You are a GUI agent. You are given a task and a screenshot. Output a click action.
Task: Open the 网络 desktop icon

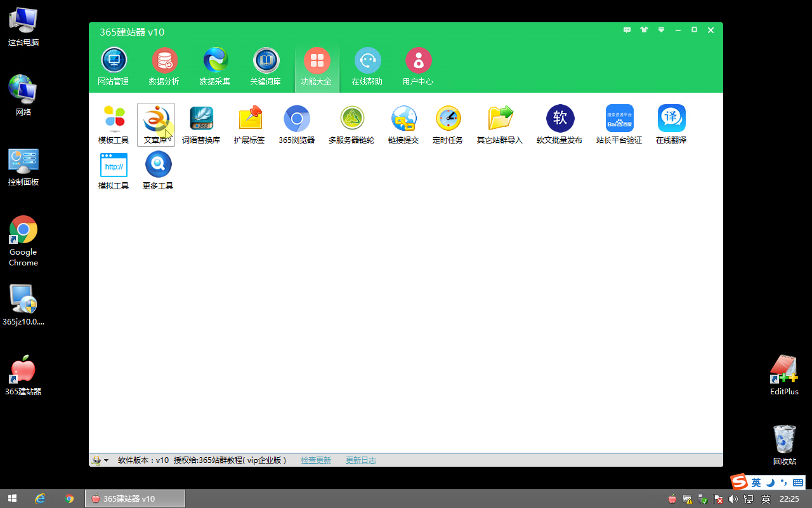pyautogui.click(x=23, y=95)
